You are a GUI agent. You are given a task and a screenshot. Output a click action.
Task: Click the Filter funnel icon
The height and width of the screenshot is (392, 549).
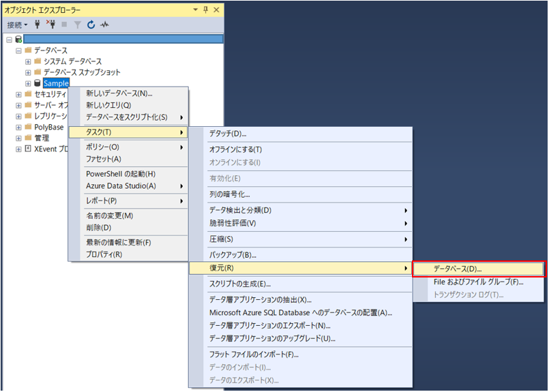tap(77, 25)
